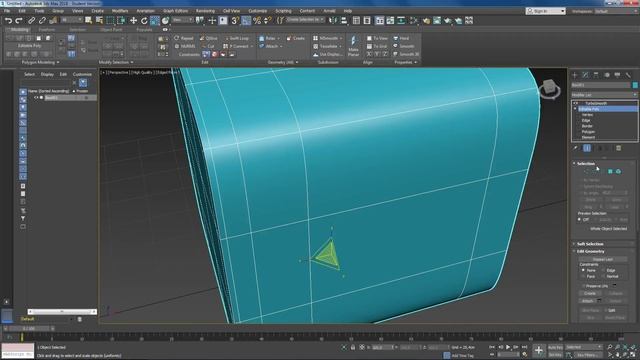Viewport: 640px width, 360px height.
Task: Click the Redo arrow icon
Action: [x=19, y=20]
